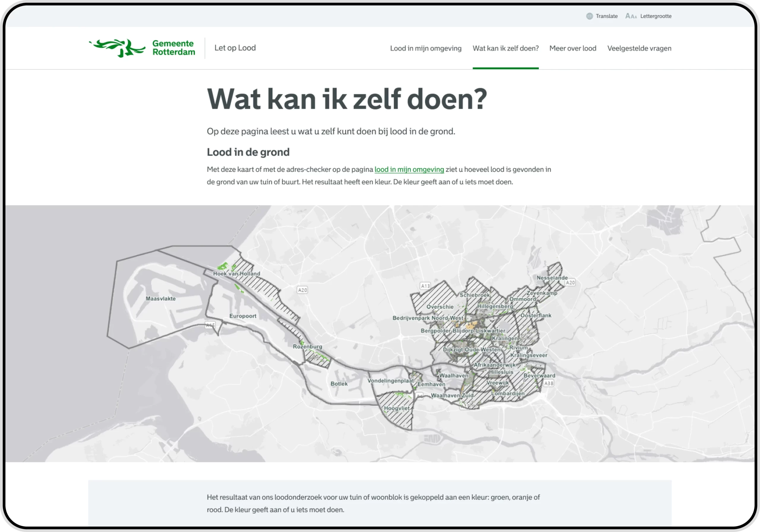Select the Wat kan ik zelf doen? tab
760x532 pixels.
point(506,48)
